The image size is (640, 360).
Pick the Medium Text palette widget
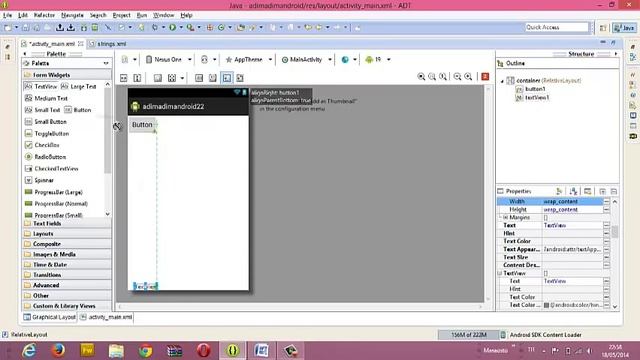coord(46,98)
